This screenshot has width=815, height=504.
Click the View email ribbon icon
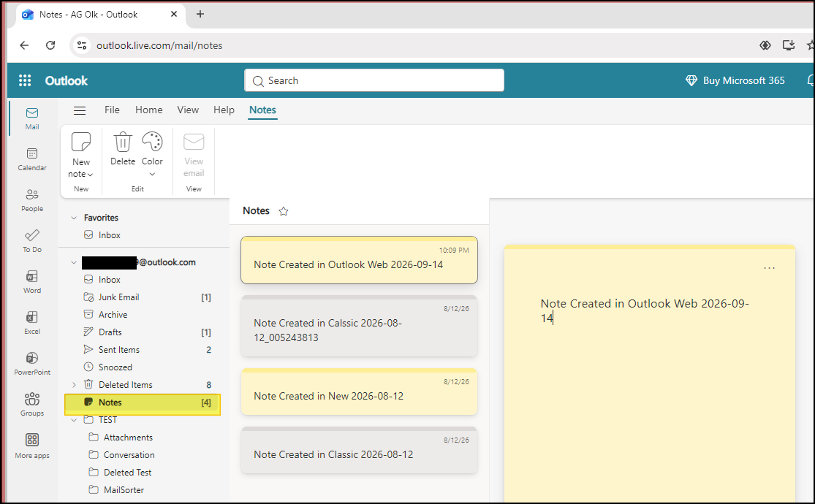194,141
